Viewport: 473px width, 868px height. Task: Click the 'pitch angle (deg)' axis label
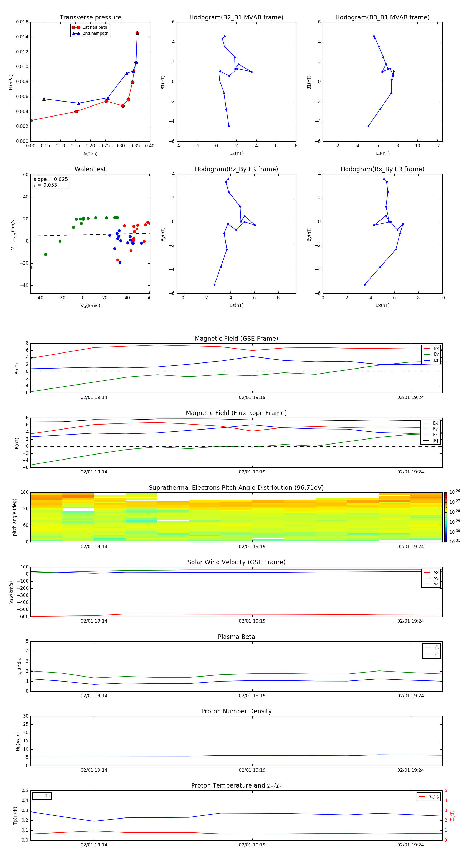(15, 517)
